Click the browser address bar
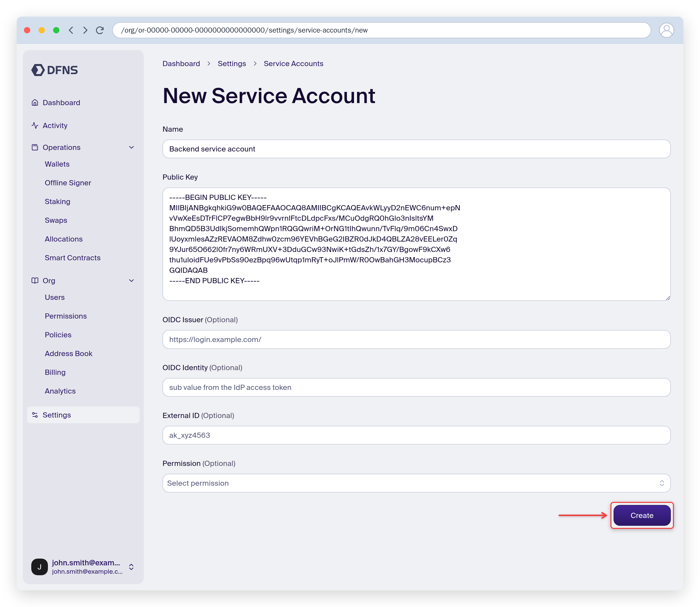This screenshot has height=607, width=700. point(382,30)
